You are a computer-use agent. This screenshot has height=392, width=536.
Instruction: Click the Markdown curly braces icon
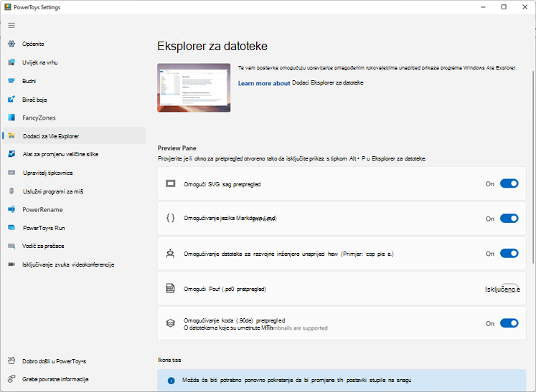170,218
